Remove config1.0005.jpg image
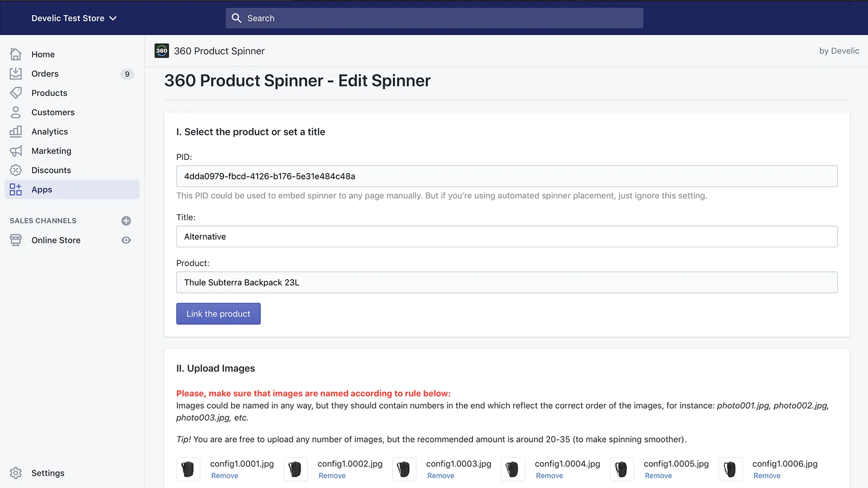The width and height of the screenshot is (868, 488). [x=658, y=476]
